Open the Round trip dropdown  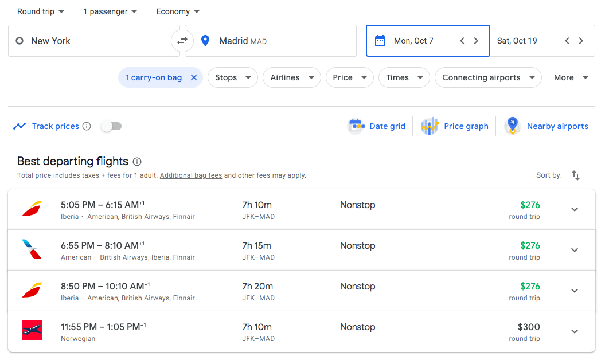coord(40,11)
